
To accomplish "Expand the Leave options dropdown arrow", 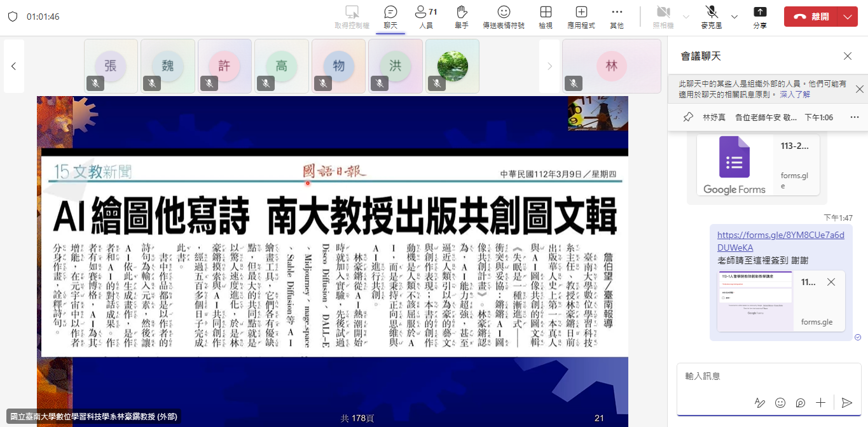I will [848, 17].
